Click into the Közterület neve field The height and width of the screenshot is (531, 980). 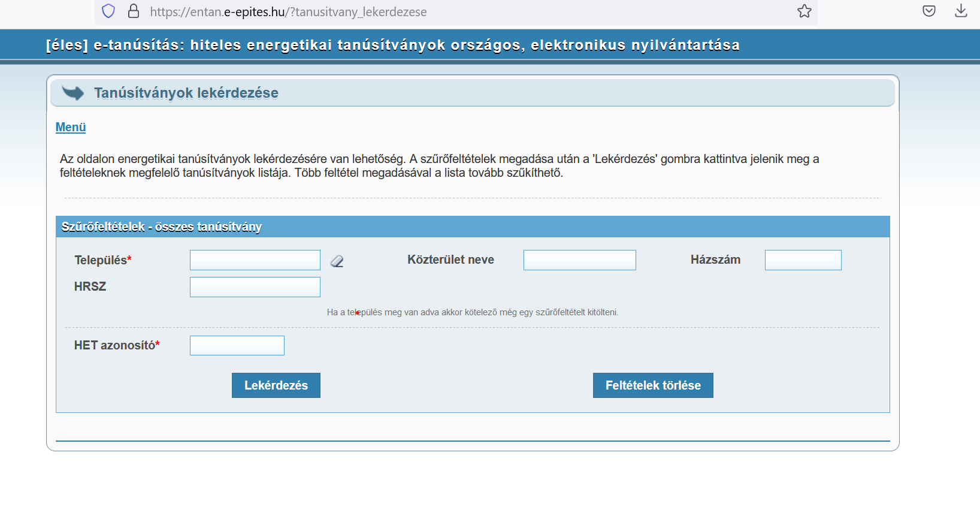click(x=579, y=260)
